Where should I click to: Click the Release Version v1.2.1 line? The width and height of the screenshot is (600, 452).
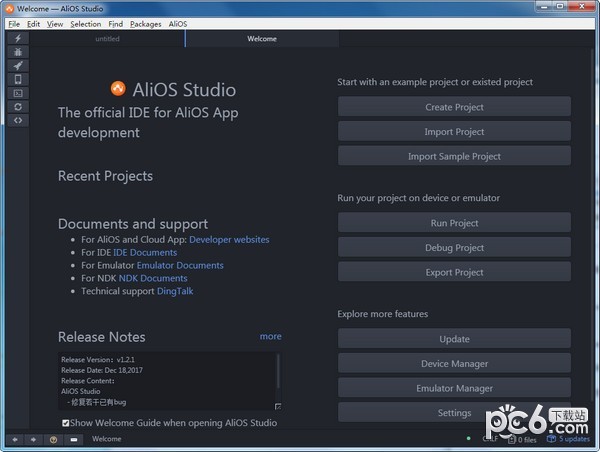coord(98,359)
